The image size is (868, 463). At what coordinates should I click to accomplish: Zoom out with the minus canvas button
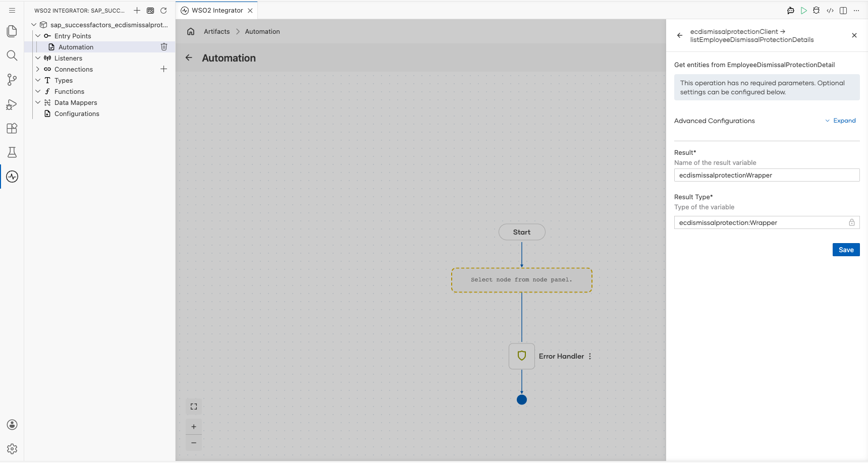pos(194,443)
